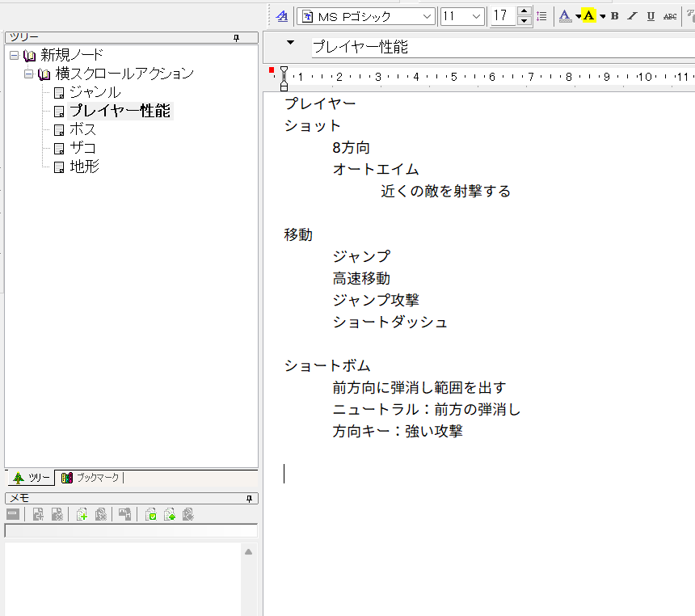Click the green plus add-memo icon
The width and height of the screenshot is (695, 616).
(82, 514)
